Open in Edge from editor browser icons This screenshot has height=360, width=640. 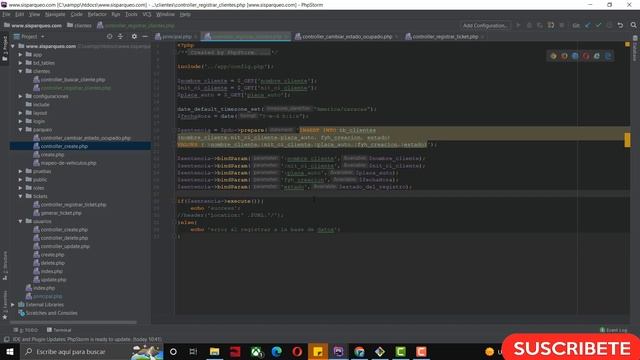(x=608, y=56)
